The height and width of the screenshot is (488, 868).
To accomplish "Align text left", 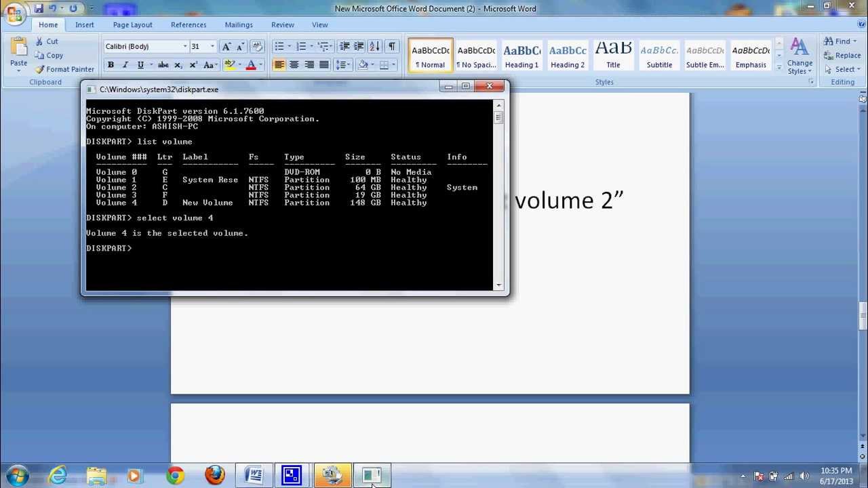I will point(279,65).
